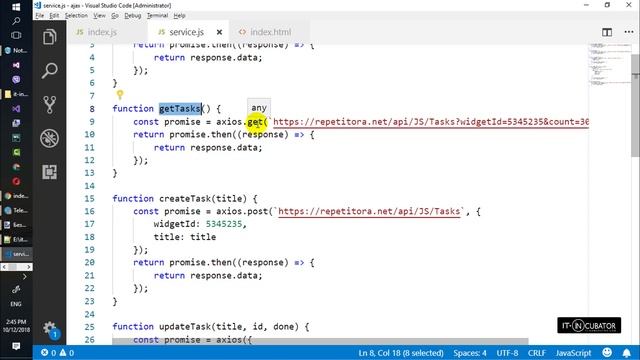Open the Search view in activity bar

click(49, 71)
